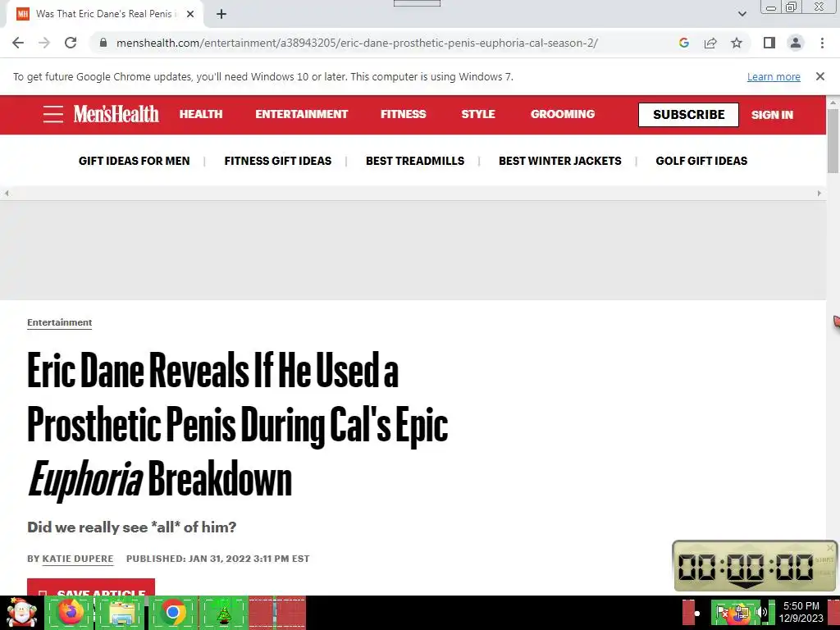Open the Christmas tree taskbar app

pyautogui.click(x=224, y=612)
